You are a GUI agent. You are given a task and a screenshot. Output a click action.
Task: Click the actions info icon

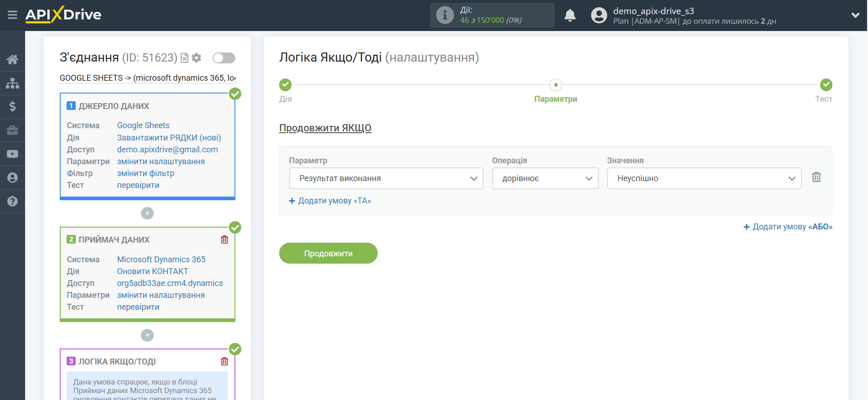click(x=445, y=15)
